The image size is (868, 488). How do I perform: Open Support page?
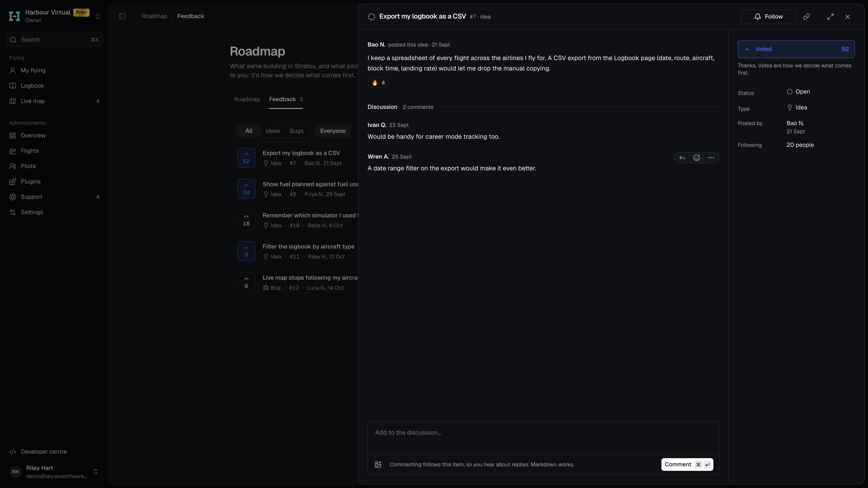(x=54, y=197)
